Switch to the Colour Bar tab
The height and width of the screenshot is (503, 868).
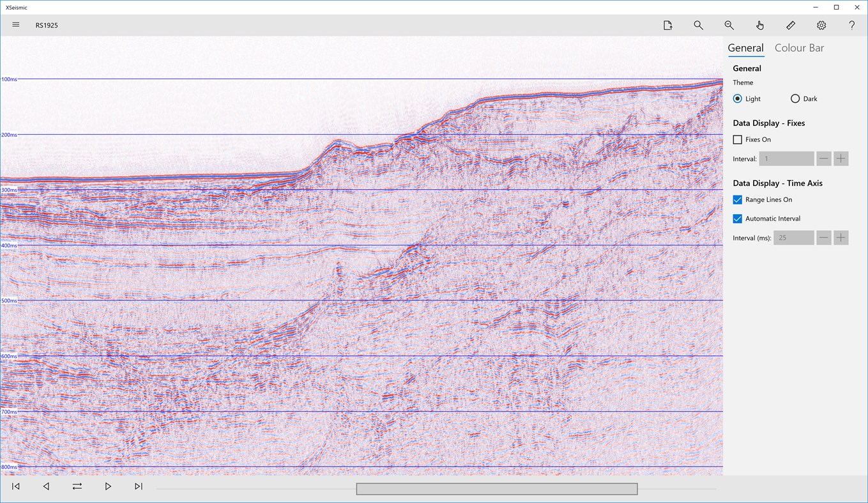coord(799,47)
